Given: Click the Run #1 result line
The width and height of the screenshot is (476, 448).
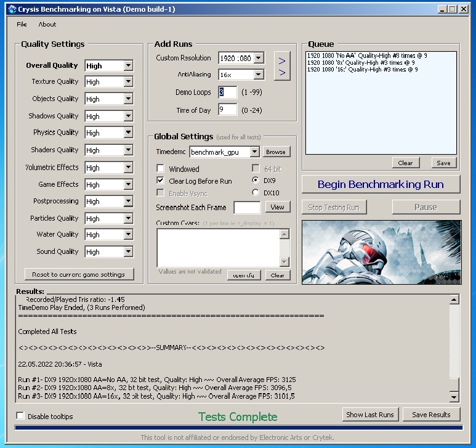Looking at the screenshot, I should click(157, 380).
